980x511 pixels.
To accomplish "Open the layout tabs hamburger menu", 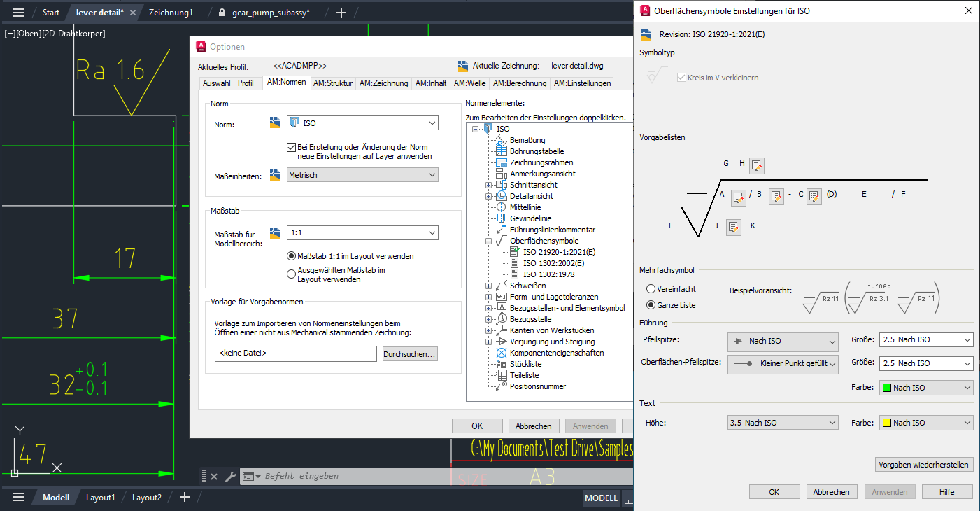I will pyautogui.click(x=19, y=498).
